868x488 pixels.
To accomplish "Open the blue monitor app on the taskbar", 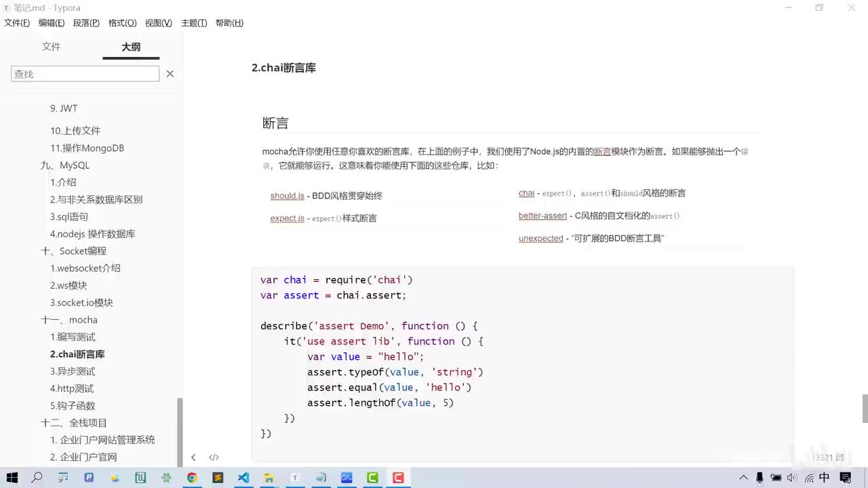I will coord(347,478).
